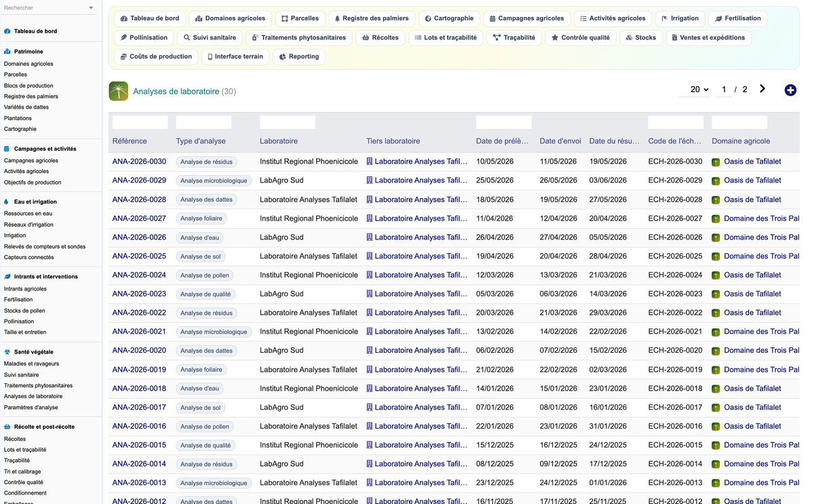Click Analyse de pollen tag in ANA-2026-0024 row
The width and height of the screenshot is (814, 504).
coord(205,275)
